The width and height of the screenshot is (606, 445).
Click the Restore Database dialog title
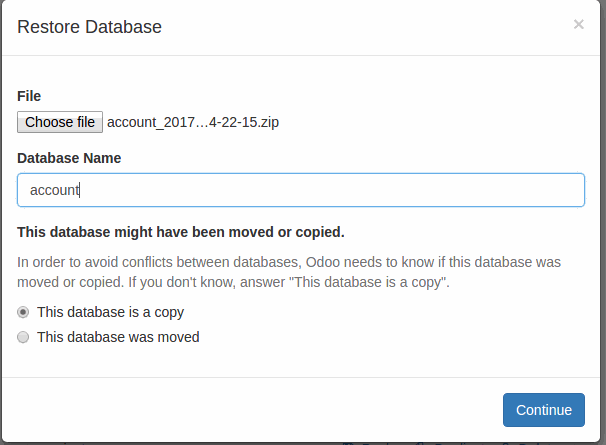coord(90,27)
